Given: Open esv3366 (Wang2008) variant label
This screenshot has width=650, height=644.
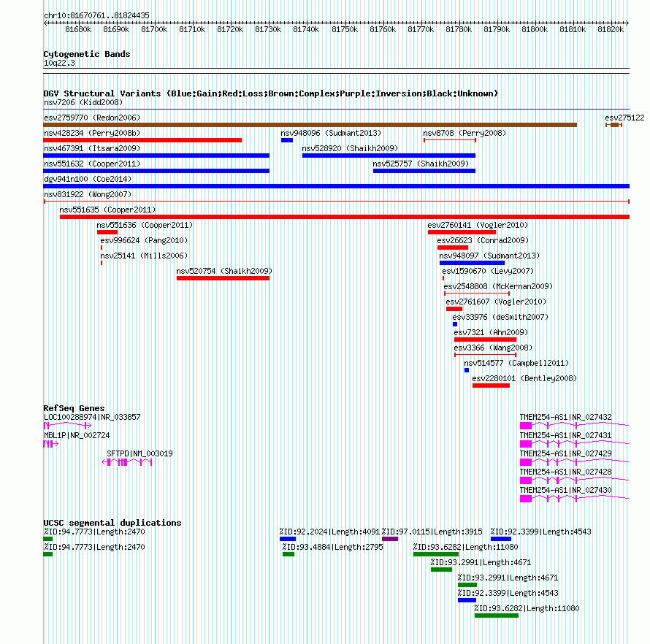Looking at the screenshot, I should (493, 348).
